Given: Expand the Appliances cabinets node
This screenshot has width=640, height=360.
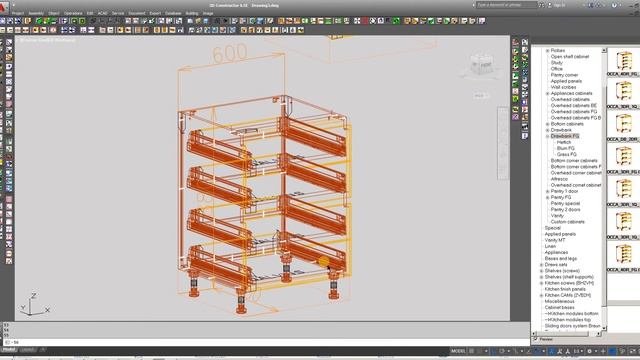Looking at the screenshot, I should point(548,93).
